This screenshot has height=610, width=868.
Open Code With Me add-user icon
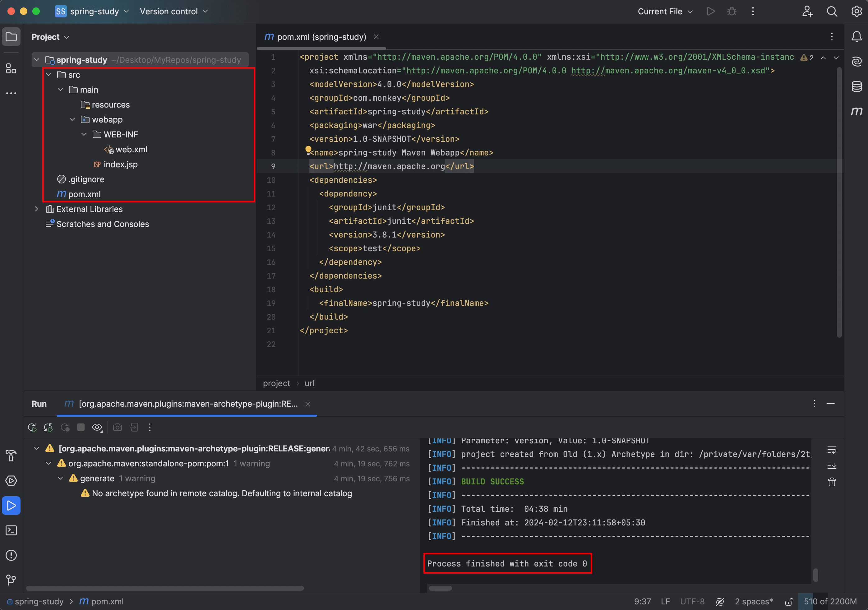807,11
